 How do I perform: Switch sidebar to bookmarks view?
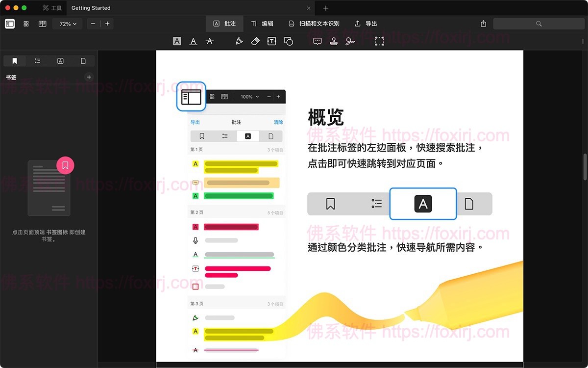(14, 60)
